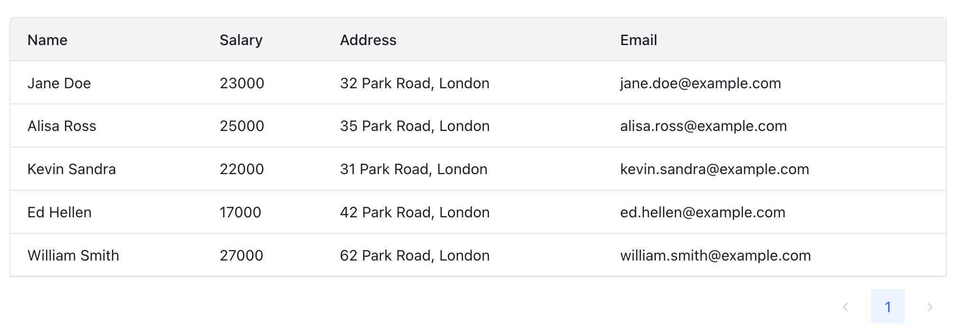This screenshot has width=980, height=335.
Task: Select the Alisa Ross name cell
Action: [62, 126]
